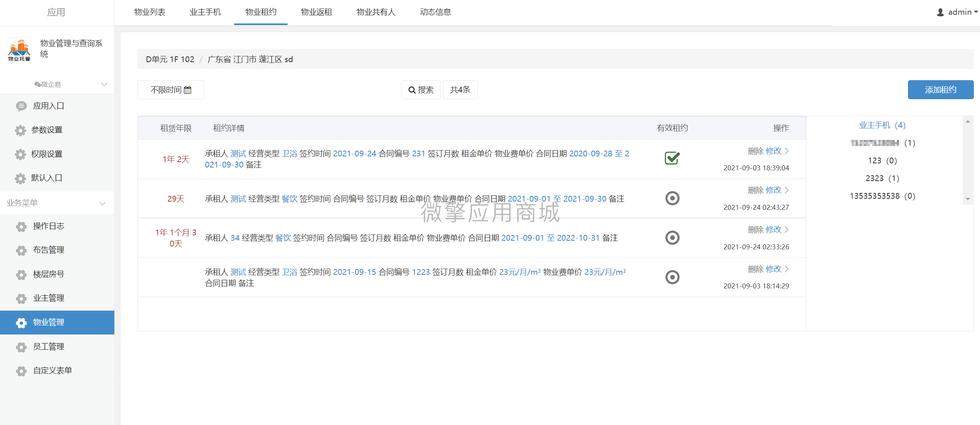Switch to the 业主手机 tab
This screenshot has height=425, width=980.
pyautogui.click(x=205, y=12)
